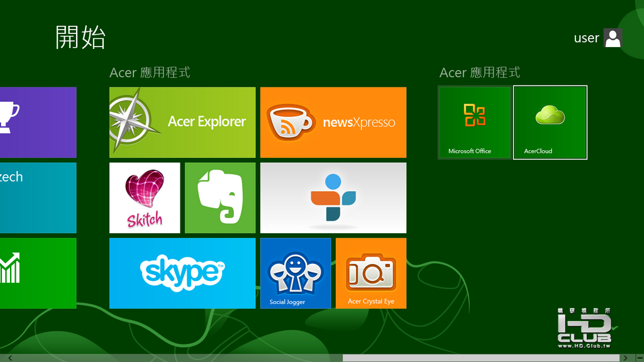Open the Acer Explorer tile
The image size is (644, 362).
pyautogui.click(x=182, y=123)
